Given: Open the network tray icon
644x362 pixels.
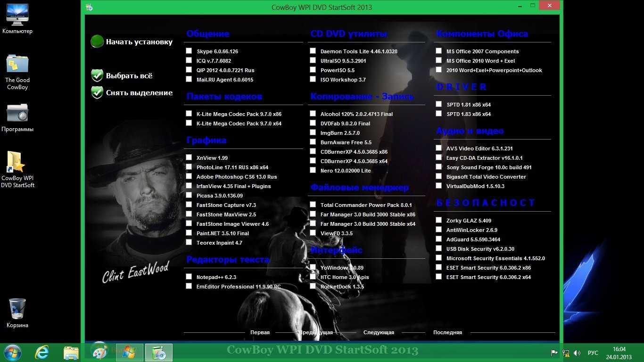Looking at the screenshot, I should click(x=566, y=353).
